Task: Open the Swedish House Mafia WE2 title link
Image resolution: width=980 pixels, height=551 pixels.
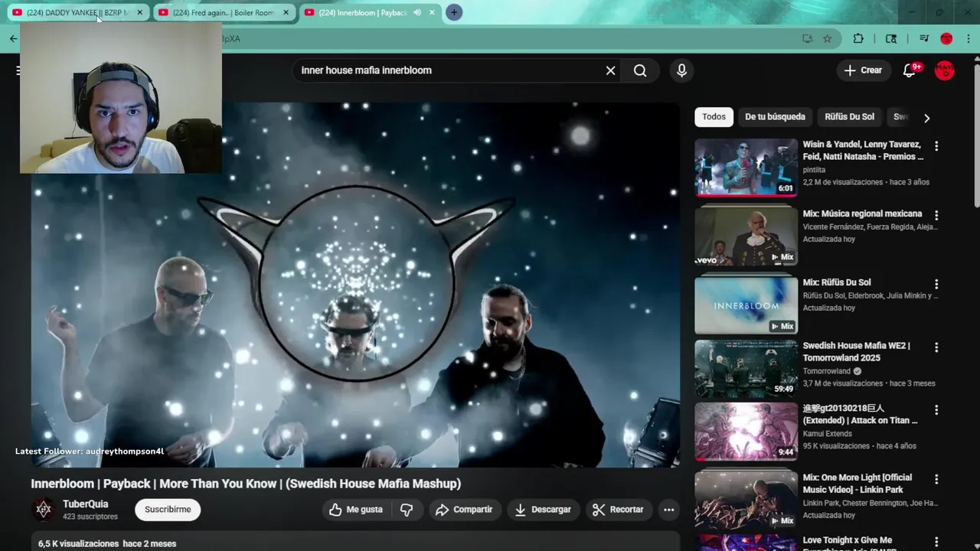Action: 856,352
